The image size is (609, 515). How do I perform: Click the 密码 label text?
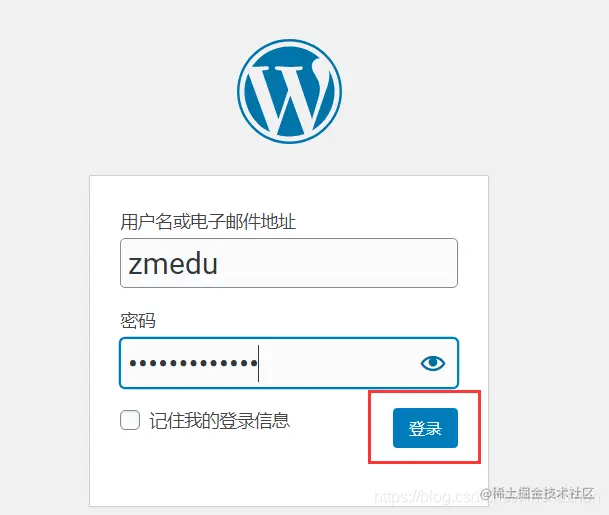point(138,320)
